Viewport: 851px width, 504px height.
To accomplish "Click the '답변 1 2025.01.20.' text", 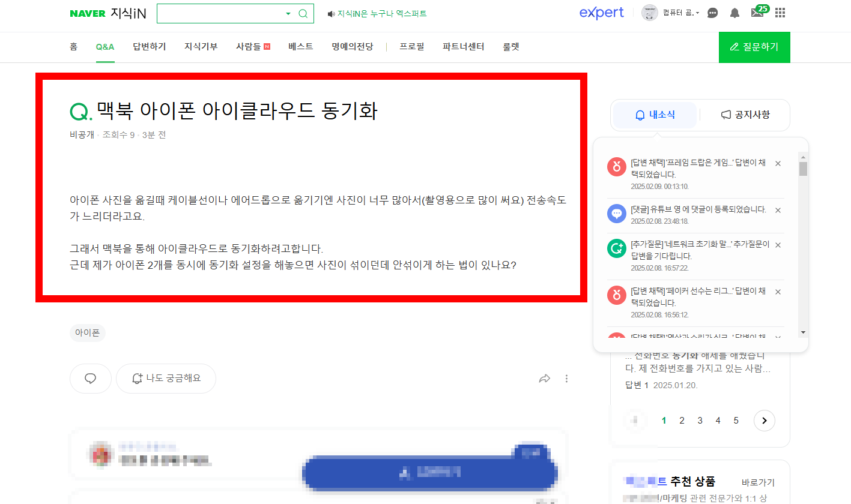I will point(661,385).
